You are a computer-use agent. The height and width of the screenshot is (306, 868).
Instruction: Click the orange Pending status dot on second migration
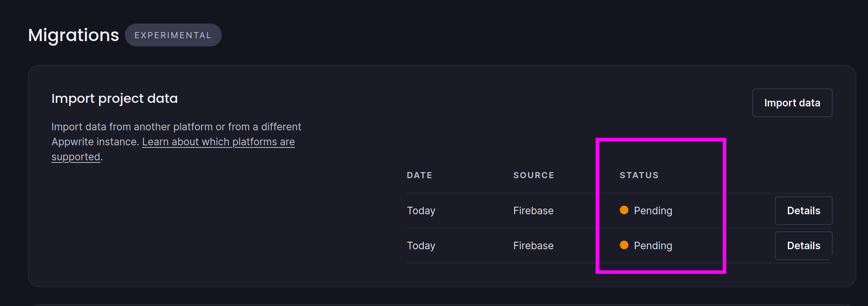[624, 245]
